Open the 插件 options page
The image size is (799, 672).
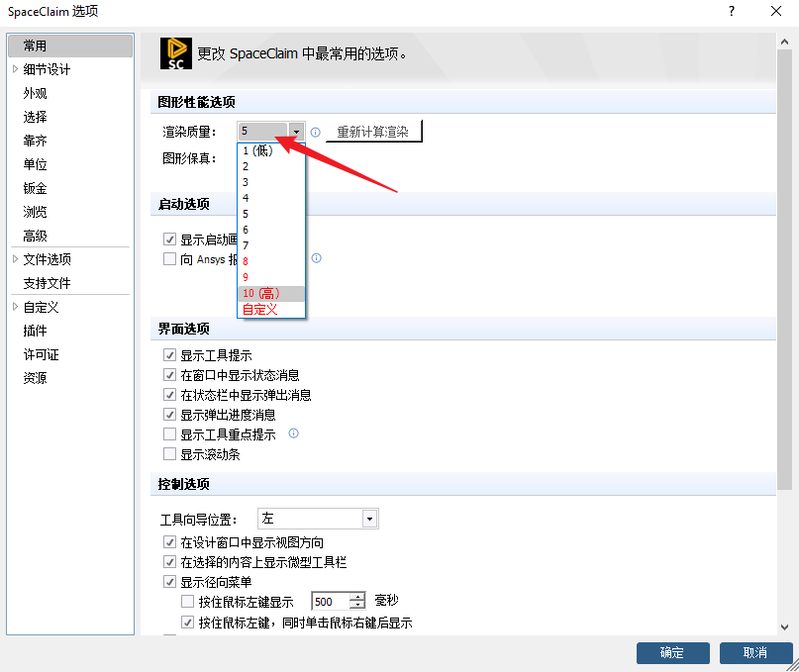pyautogui.click(x=35, y=331)
